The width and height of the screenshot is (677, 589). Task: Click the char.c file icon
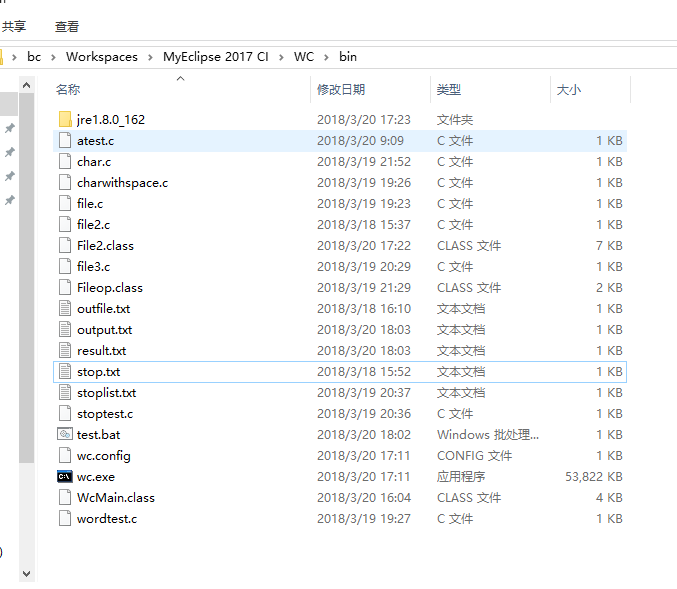(x=65, y=162)
